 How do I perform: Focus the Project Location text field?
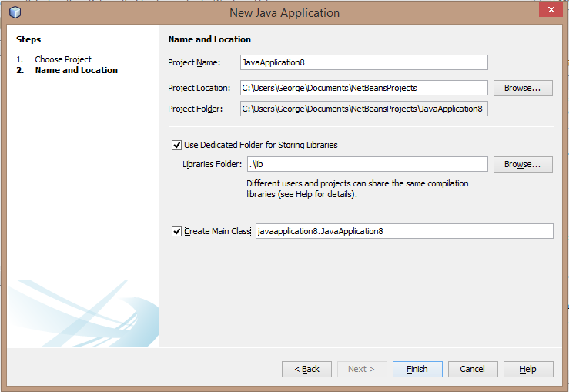click(x=363, y=88)
